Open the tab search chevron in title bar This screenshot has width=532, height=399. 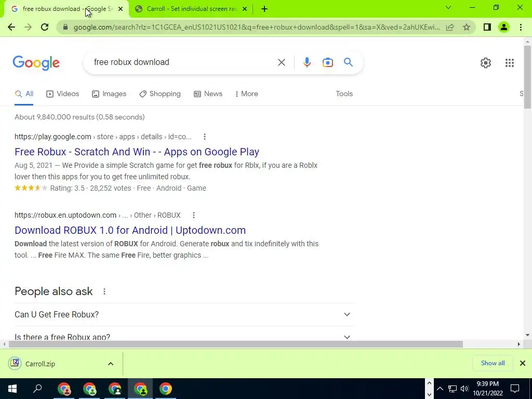click(448, 7)
